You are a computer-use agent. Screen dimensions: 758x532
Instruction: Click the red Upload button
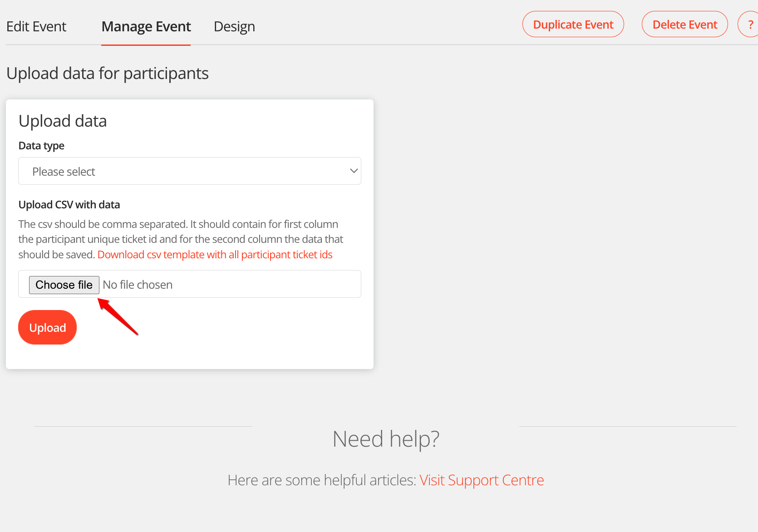point(47,327)
